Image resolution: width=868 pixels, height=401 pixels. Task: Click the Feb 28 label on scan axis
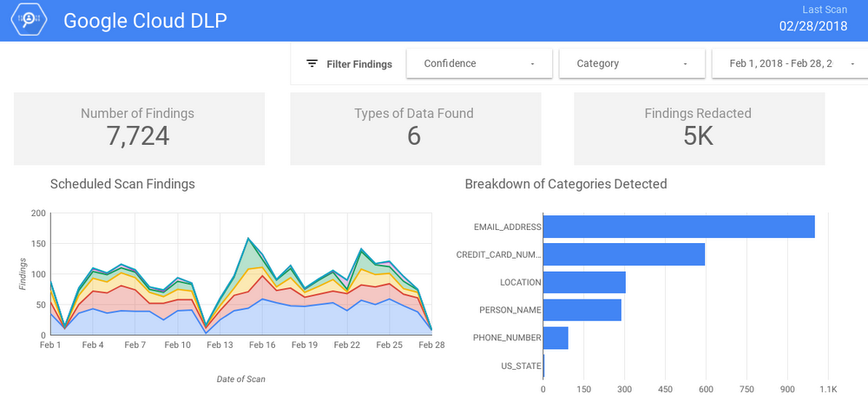tap(431, 345)
